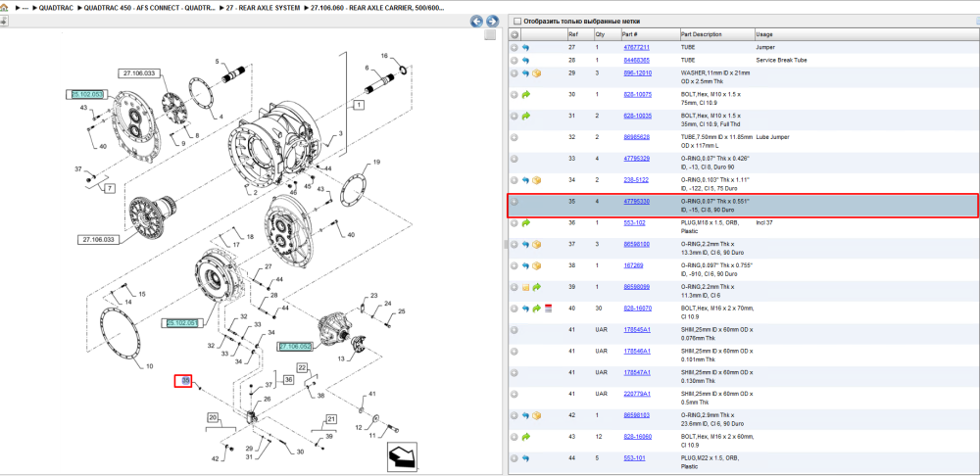
Task: Toggle round selector for part 84468365
Action: [x=514, y=61]
